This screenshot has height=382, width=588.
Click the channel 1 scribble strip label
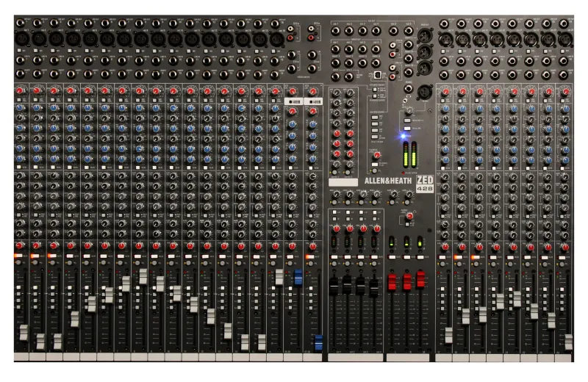click(x=21, y=356)
